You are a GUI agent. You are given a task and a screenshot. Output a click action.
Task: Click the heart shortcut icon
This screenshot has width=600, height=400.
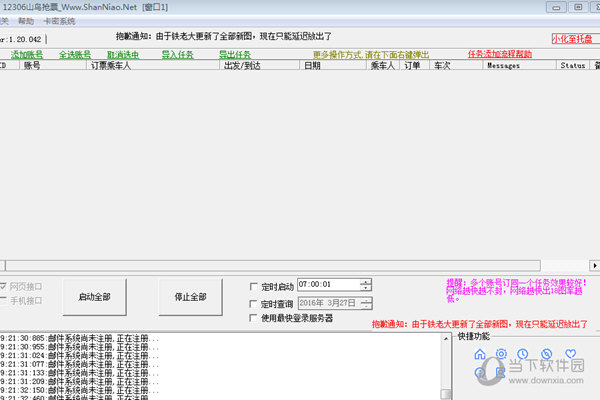[x=571, y=354]
